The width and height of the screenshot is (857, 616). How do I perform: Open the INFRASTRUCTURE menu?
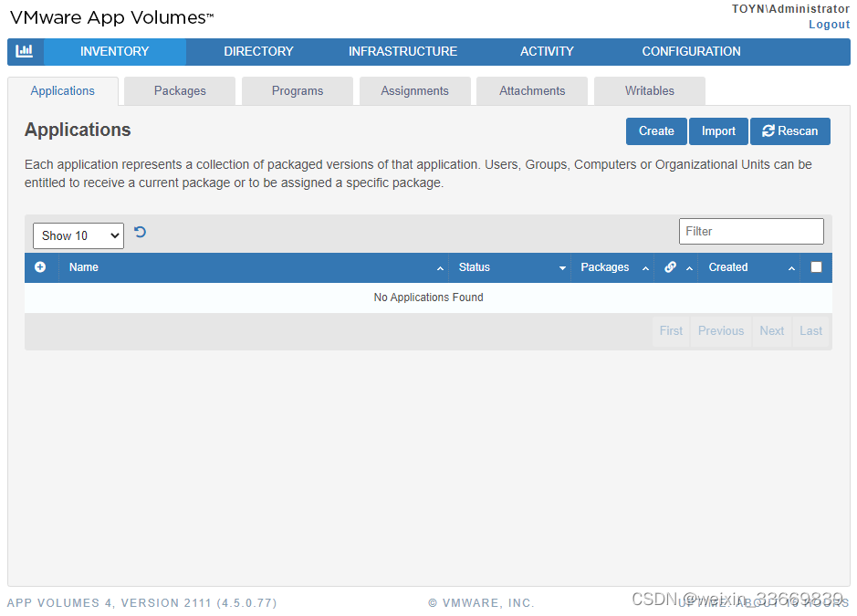click(402, 51)
